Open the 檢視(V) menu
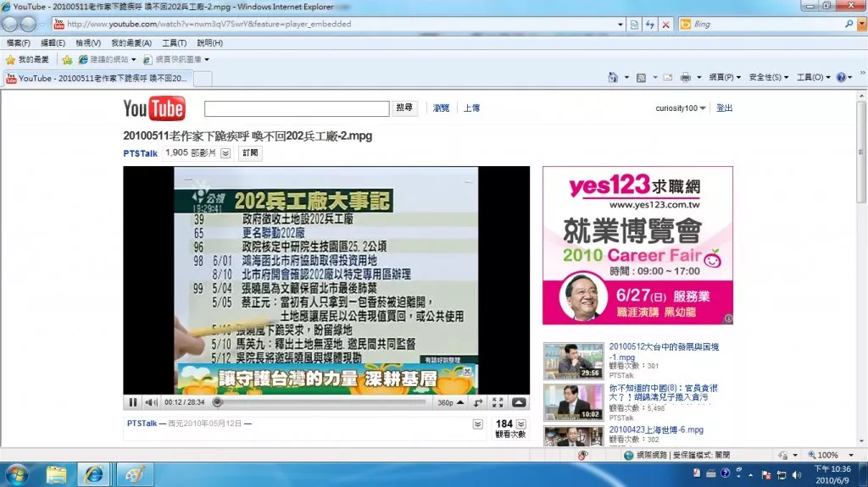This screenshot has width=868, height=487. point(88,42)
